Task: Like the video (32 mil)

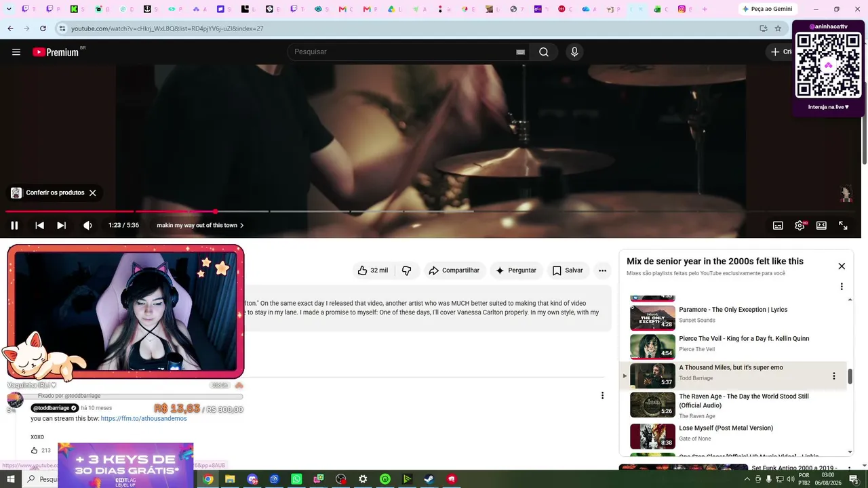Action: click(373, 270)
